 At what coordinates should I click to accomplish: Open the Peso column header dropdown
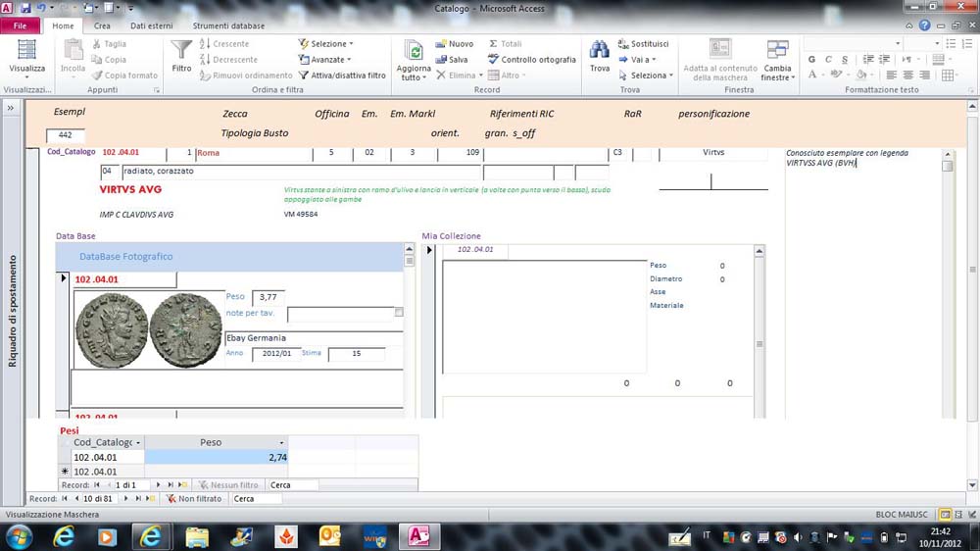(282, 443)
